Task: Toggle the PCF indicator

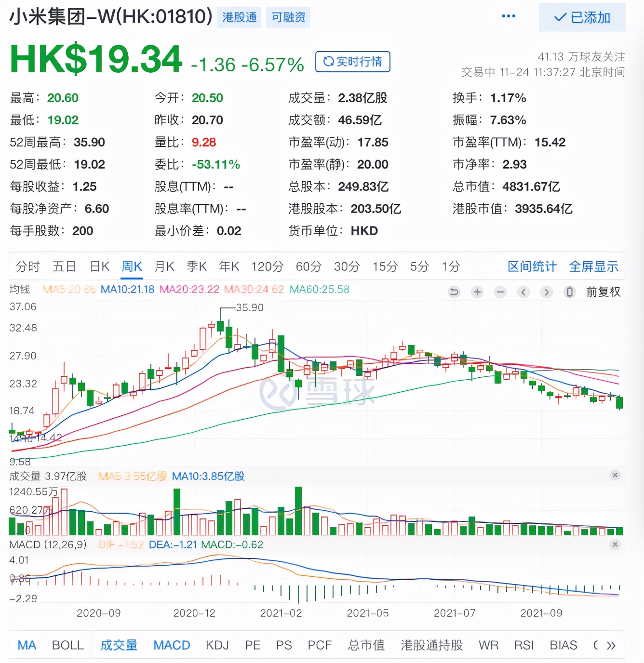Action: click(x=320, y=645)
